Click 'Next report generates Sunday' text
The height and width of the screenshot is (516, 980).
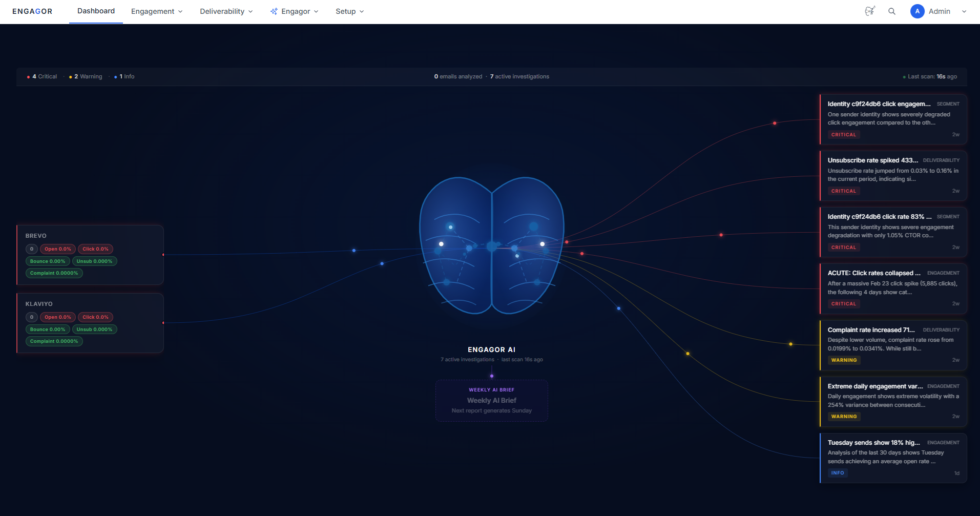[492, 411]
